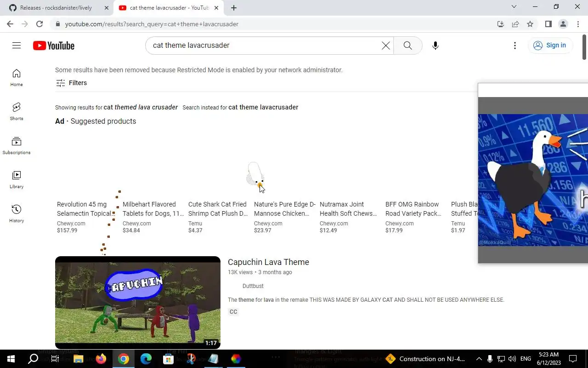588x368 pixels.
Task: Open Nature's Pure Edge D-Mannose Chicken ad
Action: pos(285,209)
